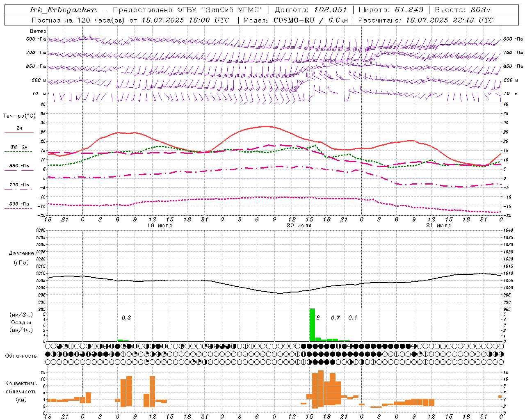Image resolution: width=525 pixels, height=420 pixels.
Task: Click the model name 'COSMO-RU / 6.6км'
Action: [310, 20]
